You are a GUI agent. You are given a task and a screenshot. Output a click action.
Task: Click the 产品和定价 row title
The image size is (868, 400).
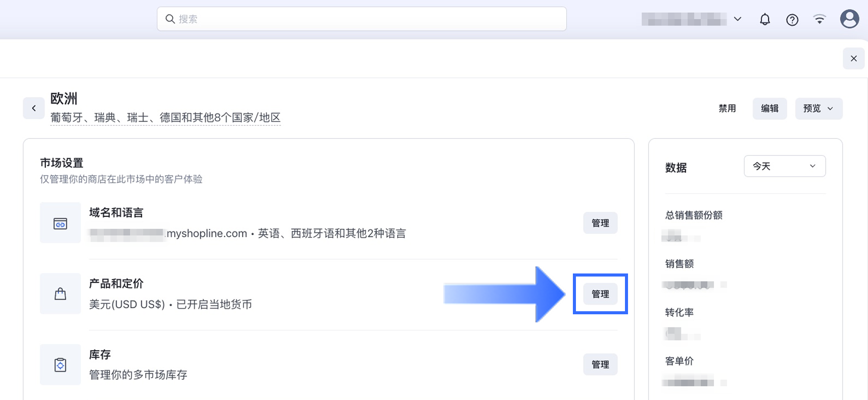[116, 284]
